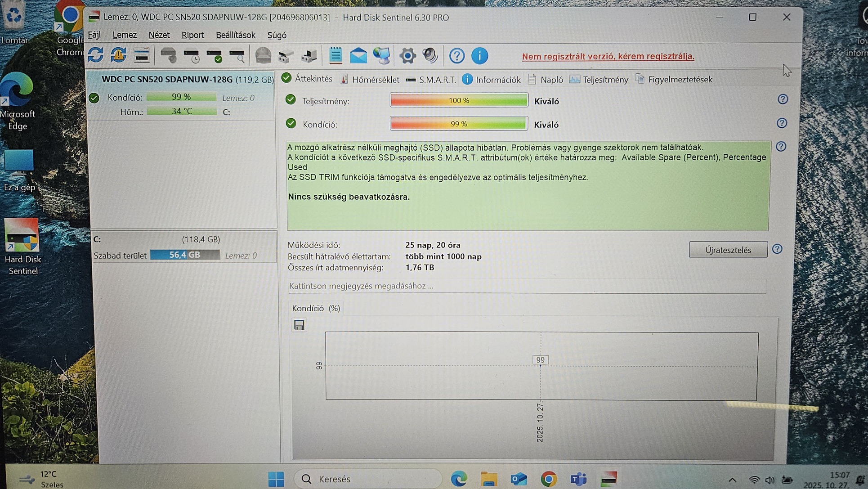Image resolution: width=868 pixels, height=489 pixels.
Task: Open the Beállítások menu
Action: tap(235, 35)
